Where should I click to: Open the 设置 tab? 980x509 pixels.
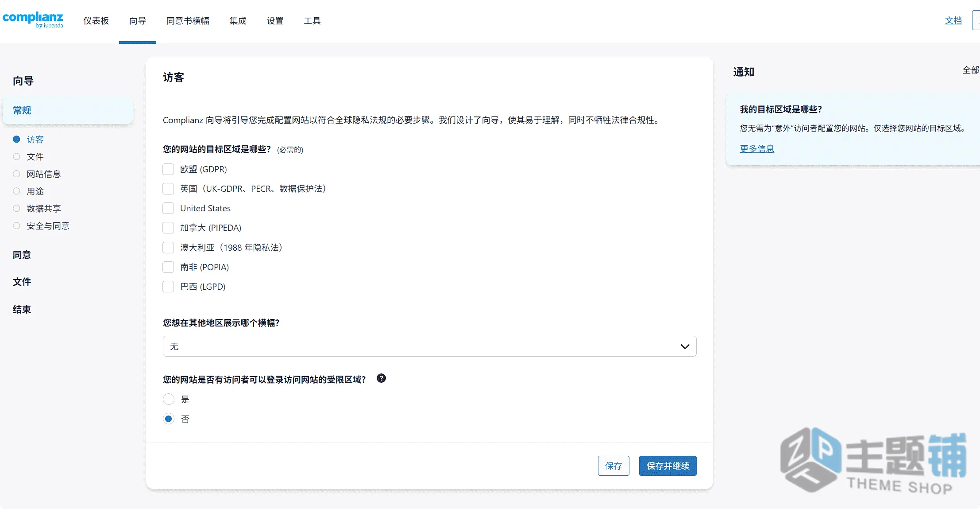(275, 21)
